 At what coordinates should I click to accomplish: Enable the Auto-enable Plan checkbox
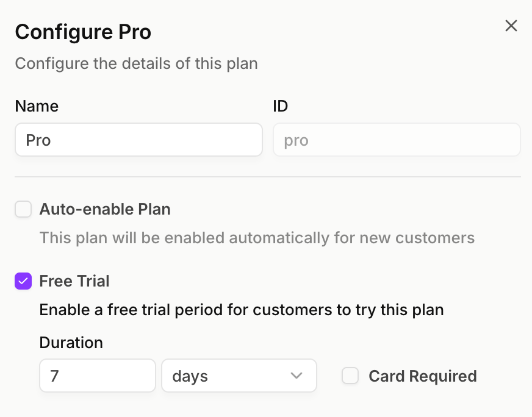tap(23, 209)
